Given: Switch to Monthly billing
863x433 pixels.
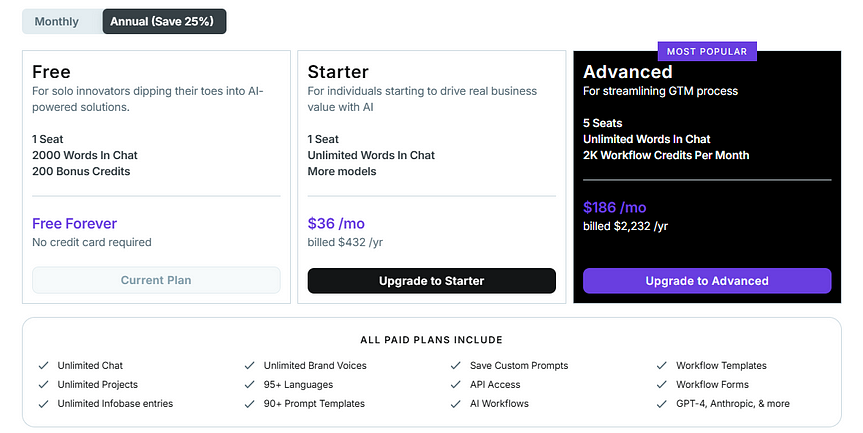Looking at the screenshot, I should point(57,21).
